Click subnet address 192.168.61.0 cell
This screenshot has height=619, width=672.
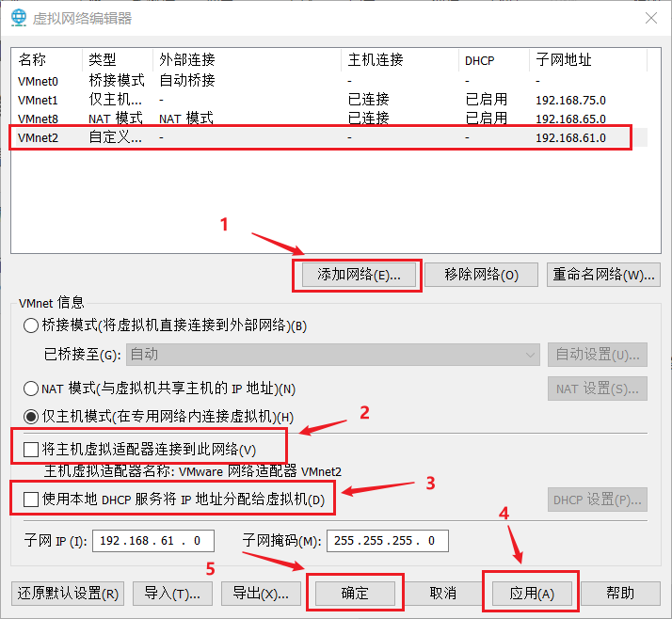tap(571, 138)
